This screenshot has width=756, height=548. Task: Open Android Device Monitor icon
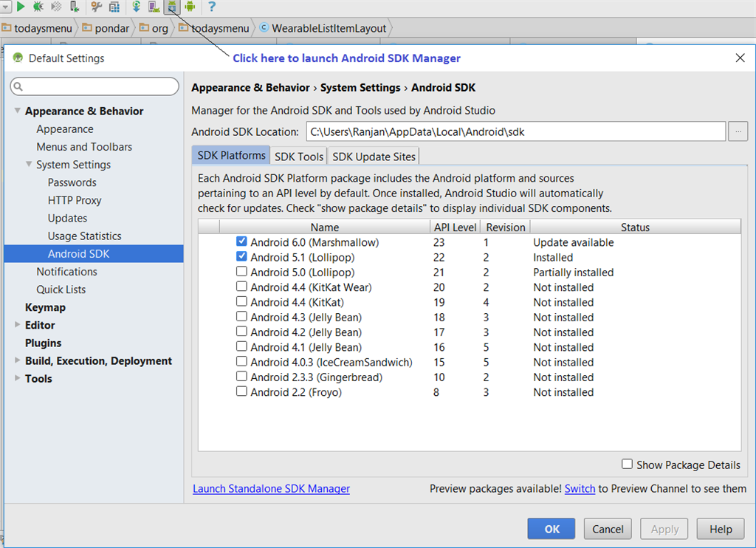click(190, 7)
